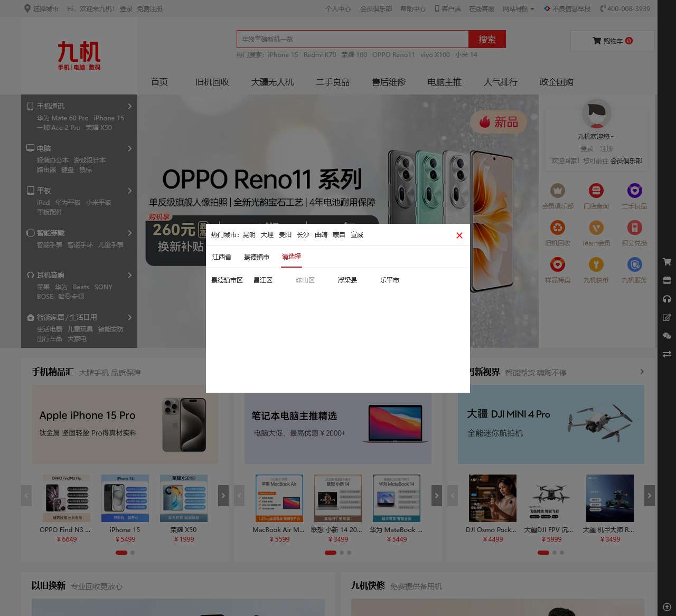Pick 珠山区 district option
This screenshot has width=676, height=616.
305,280
